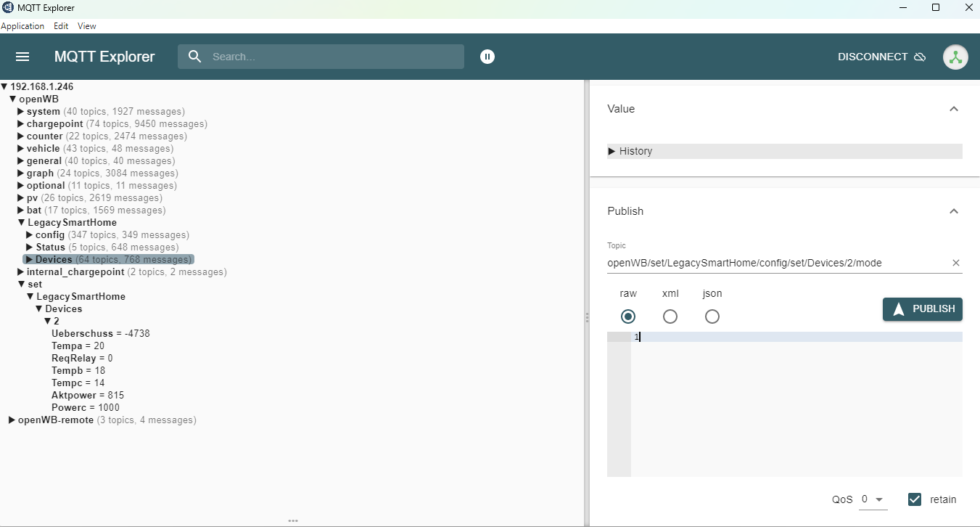Image resolution: width=980 pixels, height=527 pixels.
Task: Expand the vehicle topic node
Action: [x=21, y=148]
